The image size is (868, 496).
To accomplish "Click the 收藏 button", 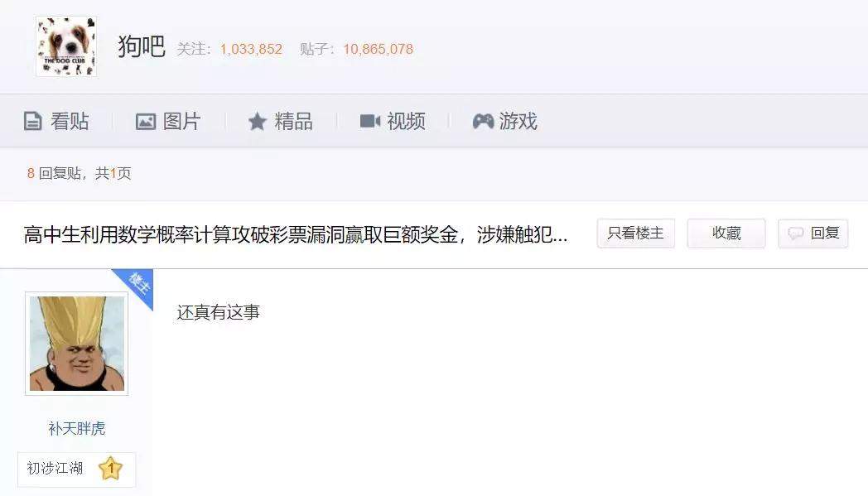I will pos(726,233).
